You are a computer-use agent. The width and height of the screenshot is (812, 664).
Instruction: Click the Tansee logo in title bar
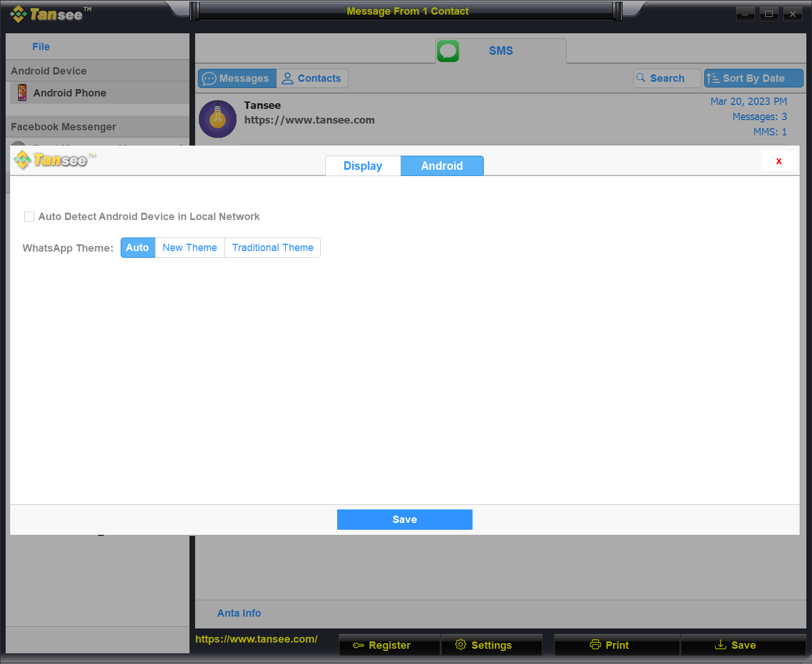51,14
